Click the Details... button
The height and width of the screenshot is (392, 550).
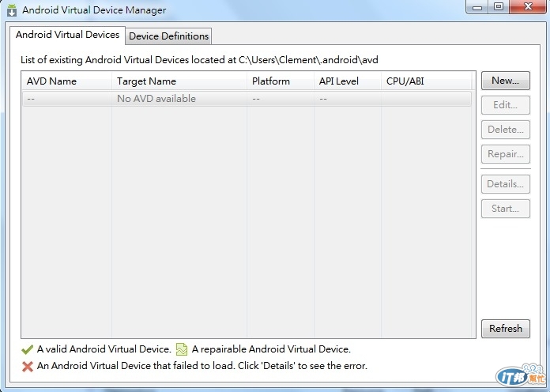[506, 184]
